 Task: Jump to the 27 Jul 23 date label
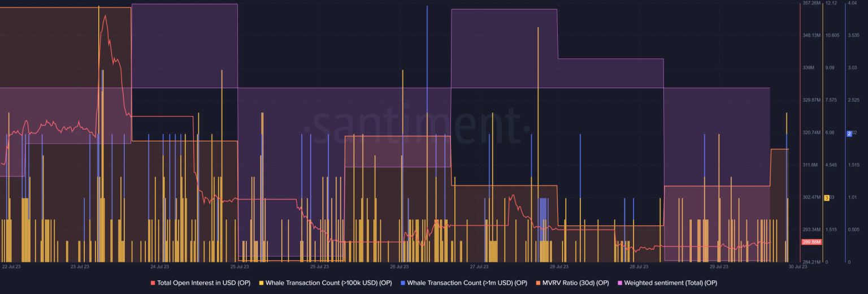tap(479, 266)
